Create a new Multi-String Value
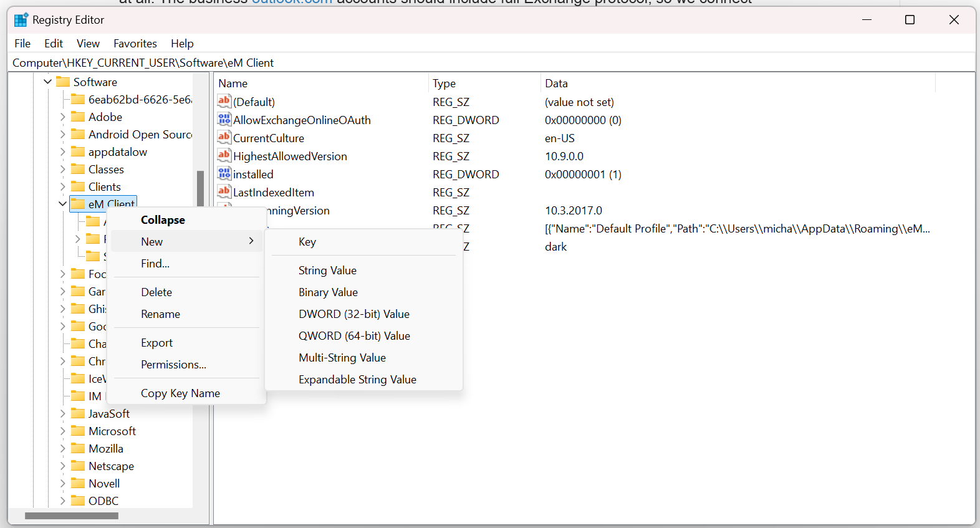Screen dimensions: 980x528 point(364,358)
